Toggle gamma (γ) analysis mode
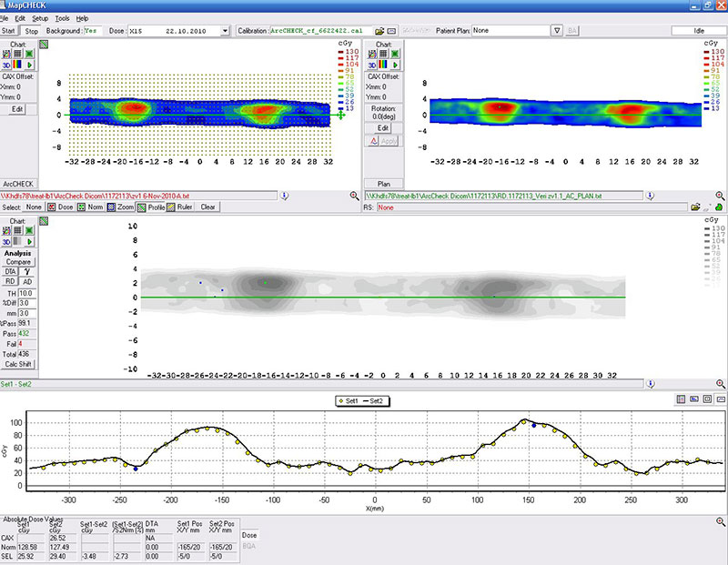The width and height of the screenshot is (728, 565). (x=27, y=272)
